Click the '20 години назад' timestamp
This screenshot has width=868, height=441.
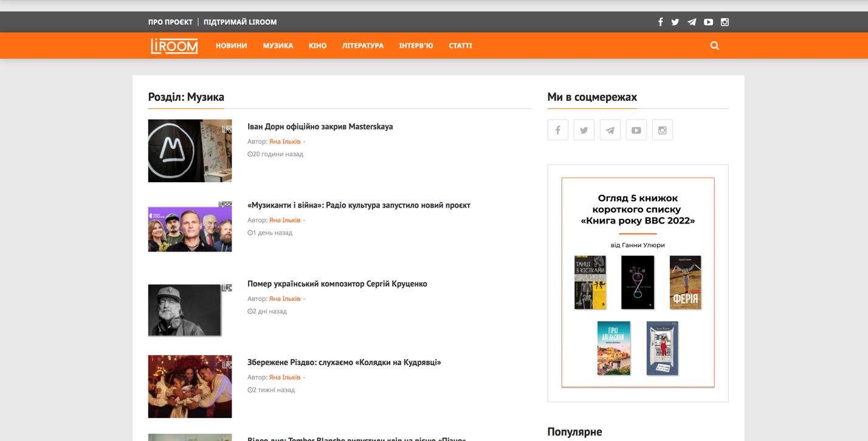pos(275,154)
